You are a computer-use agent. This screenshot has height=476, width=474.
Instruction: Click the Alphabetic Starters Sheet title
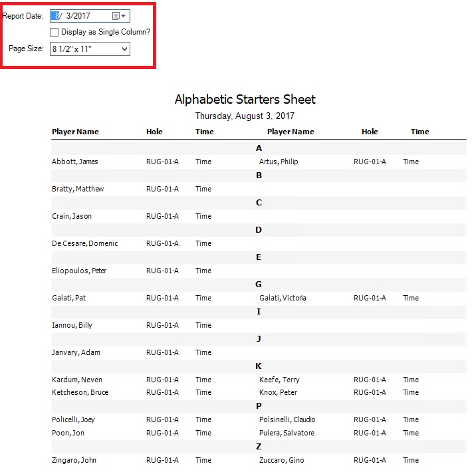245,100
